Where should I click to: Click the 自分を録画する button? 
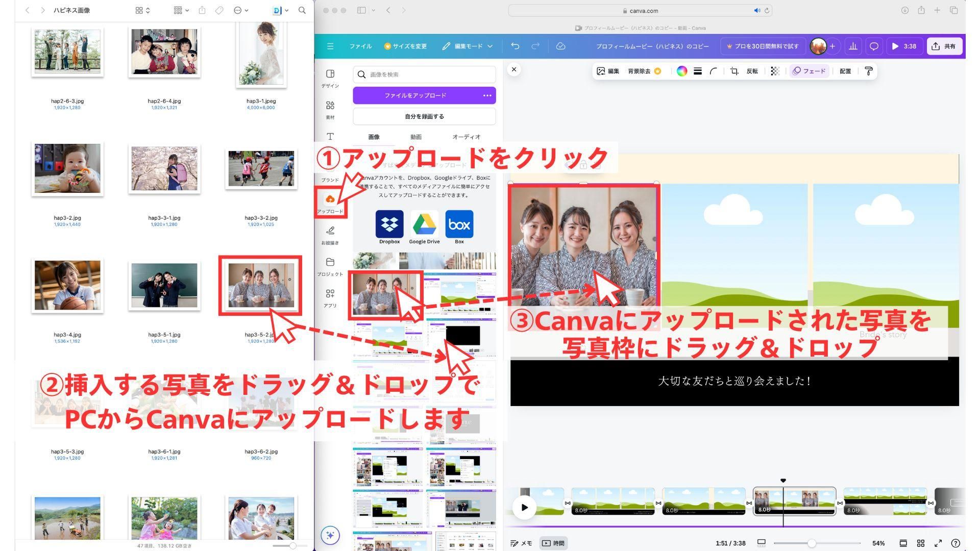point(424,116)
